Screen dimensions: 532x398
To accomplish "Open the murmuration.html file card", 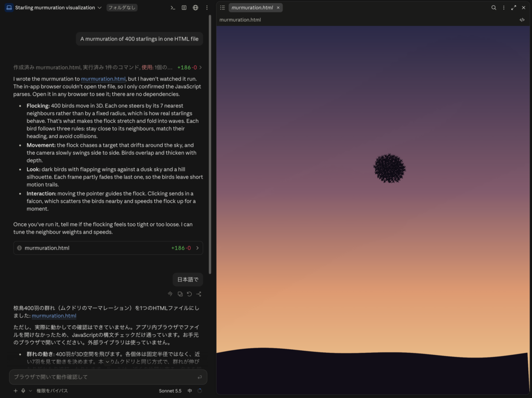I will point(108,248).
